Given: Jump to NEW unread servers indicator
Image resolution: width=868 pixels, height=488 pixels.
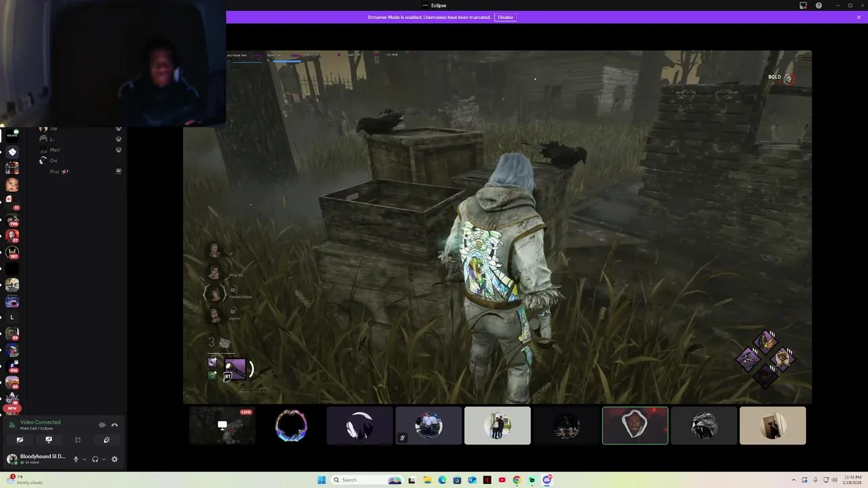Looking at the screenshot, I should [12, 408].
